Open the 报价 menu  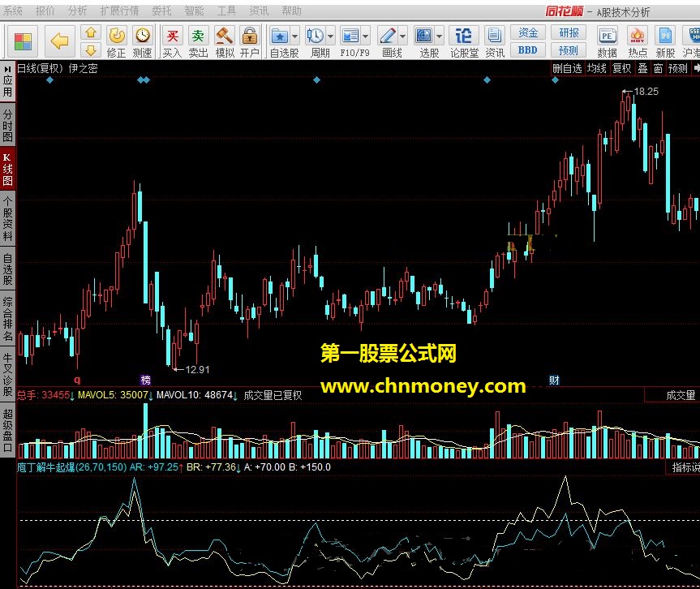click(45, 11)
